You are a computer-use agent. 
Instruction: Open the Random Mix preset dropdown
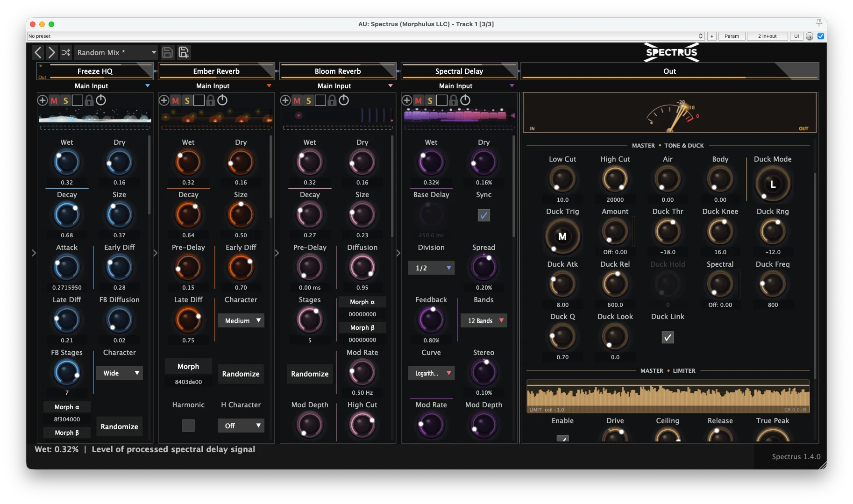pyautogui.click(x=116, y=52)
